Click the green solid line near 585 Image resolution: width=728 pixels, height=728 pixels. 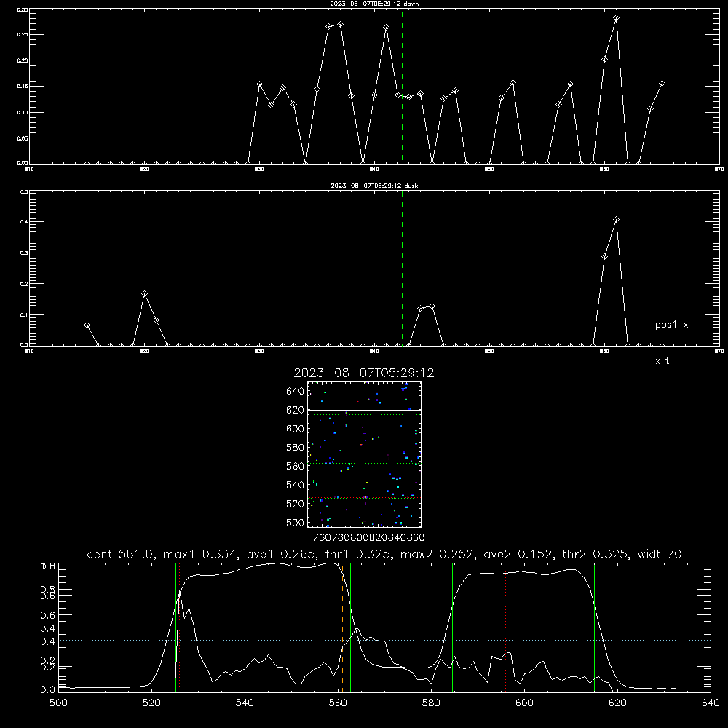[x=452, y=628]
